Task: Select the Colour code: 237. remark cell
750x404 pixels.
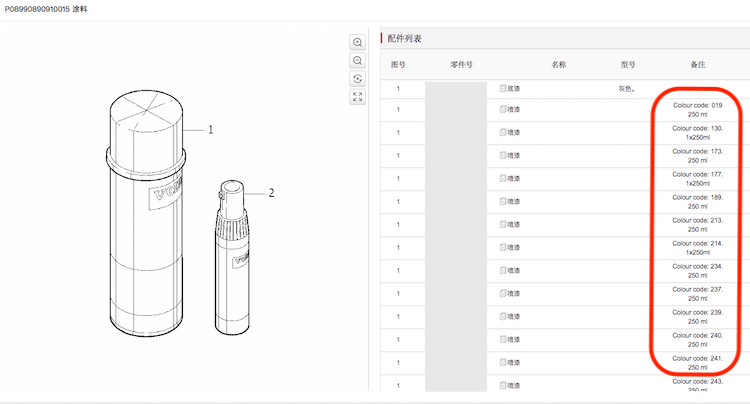Action: coord(697,293)
